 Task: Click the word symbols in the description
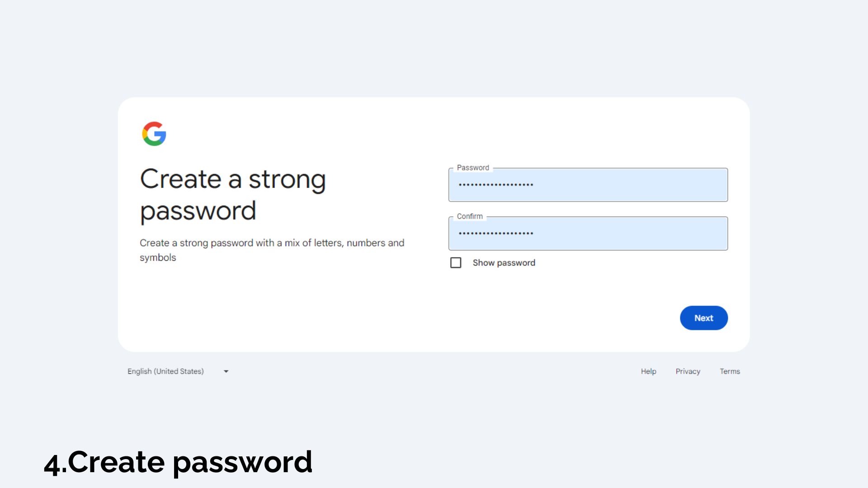(x=158, y=258)
